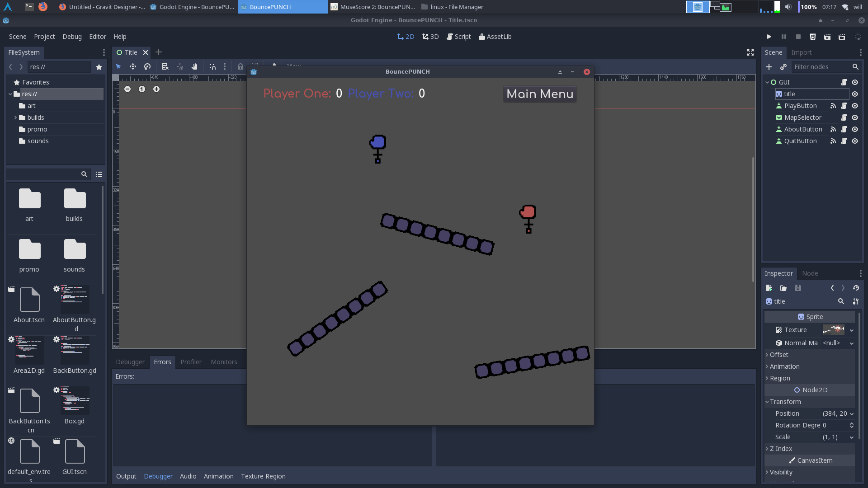Activate the Move Mode tool
The width and height of the screenshot is (868, 488).
[x=133, y=67]
